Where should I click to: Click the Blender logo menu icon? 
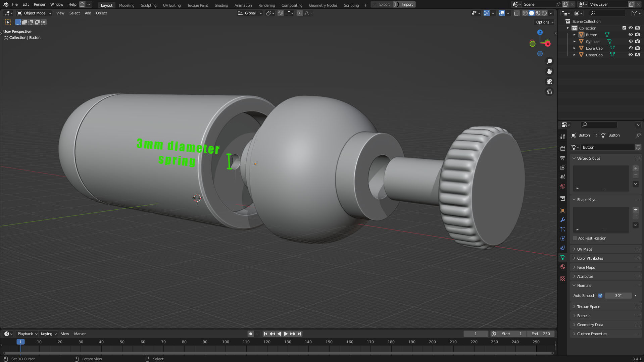click(6, 4)
